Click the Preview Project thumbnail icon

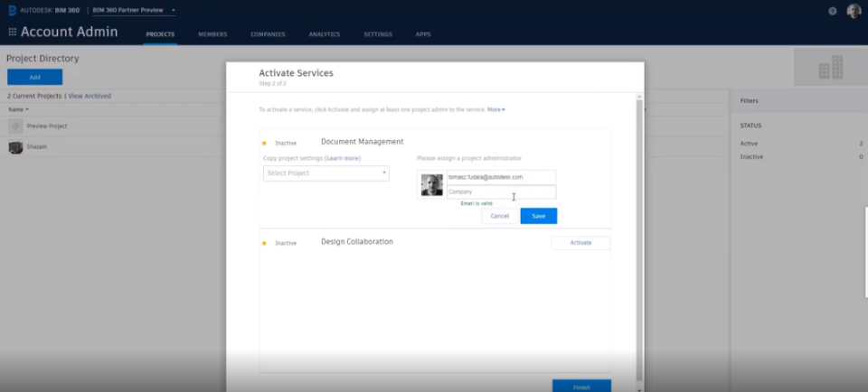(x=15, y=126)
